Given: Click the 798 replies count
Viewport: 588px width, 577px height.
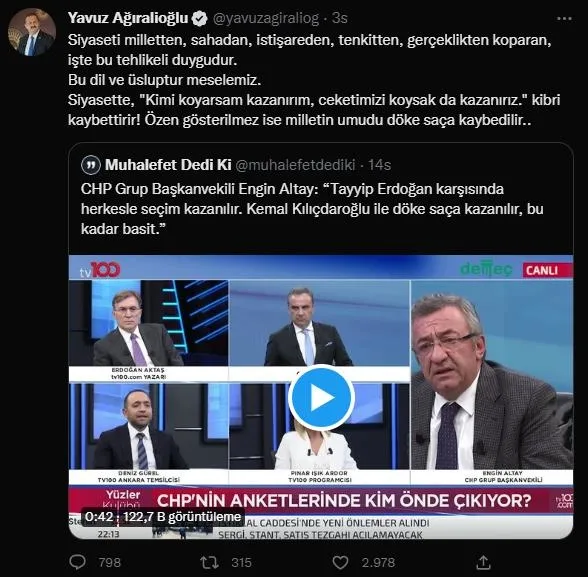Looking at the screenshot, I should tap(110, 562).
